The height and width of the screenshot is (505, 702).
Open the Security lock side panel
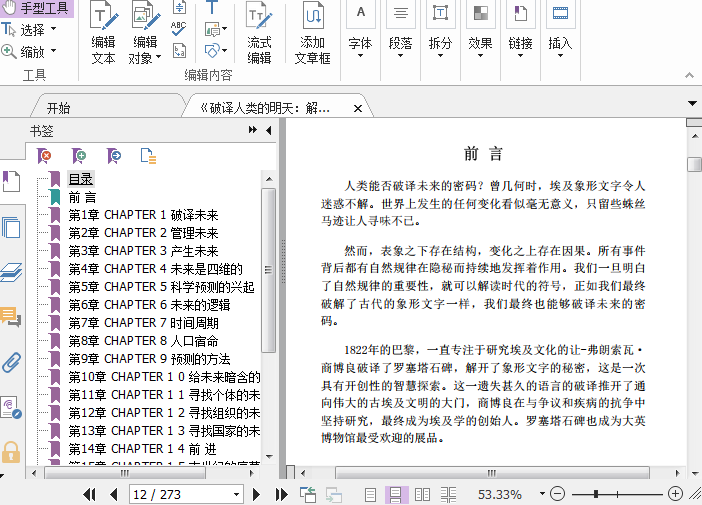click(x=11, y=451)
